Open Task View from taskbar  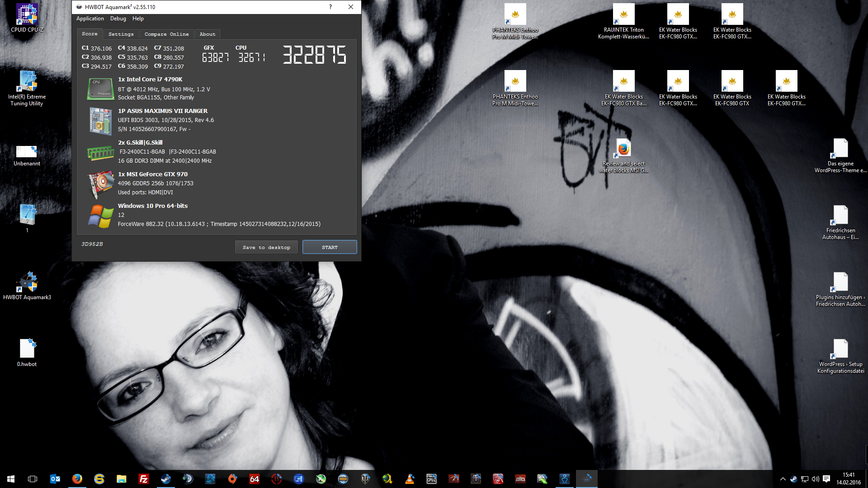point(33,479)
